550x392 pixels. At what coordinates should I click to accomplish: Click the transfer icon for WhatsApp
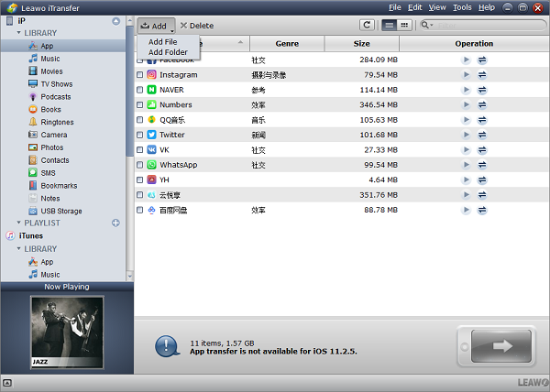point(482,165)
